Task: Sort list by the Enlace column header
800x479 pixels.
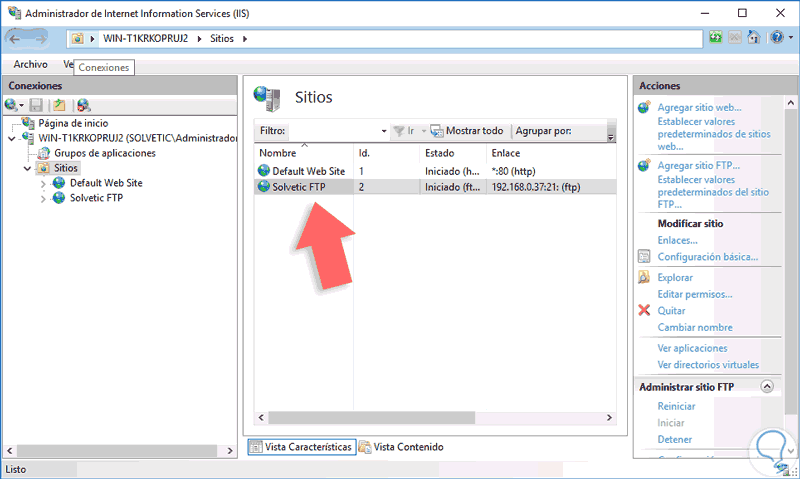Action: pyautogui.click(x=551, y=153)
